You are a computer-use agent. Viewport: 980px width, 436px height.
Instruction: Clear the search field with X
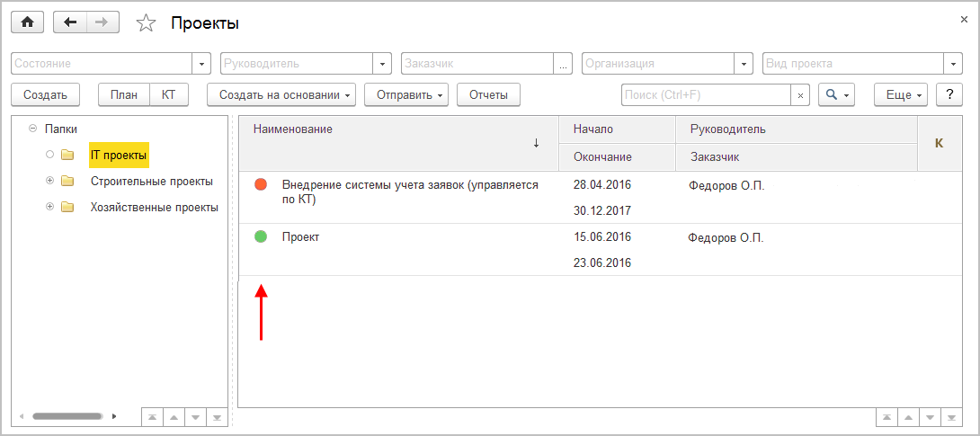pos(799,94)
